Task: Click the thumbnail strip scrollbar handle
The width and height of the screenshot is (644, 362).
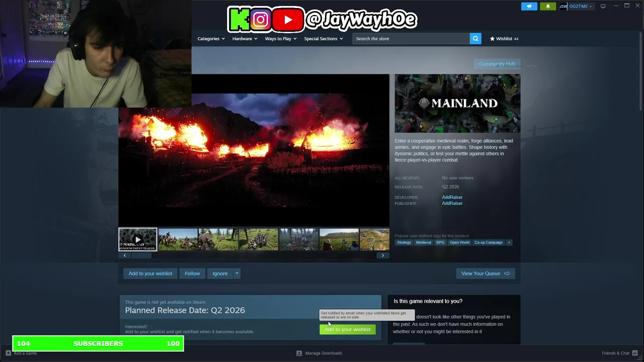Action: [x=141, y=255]
